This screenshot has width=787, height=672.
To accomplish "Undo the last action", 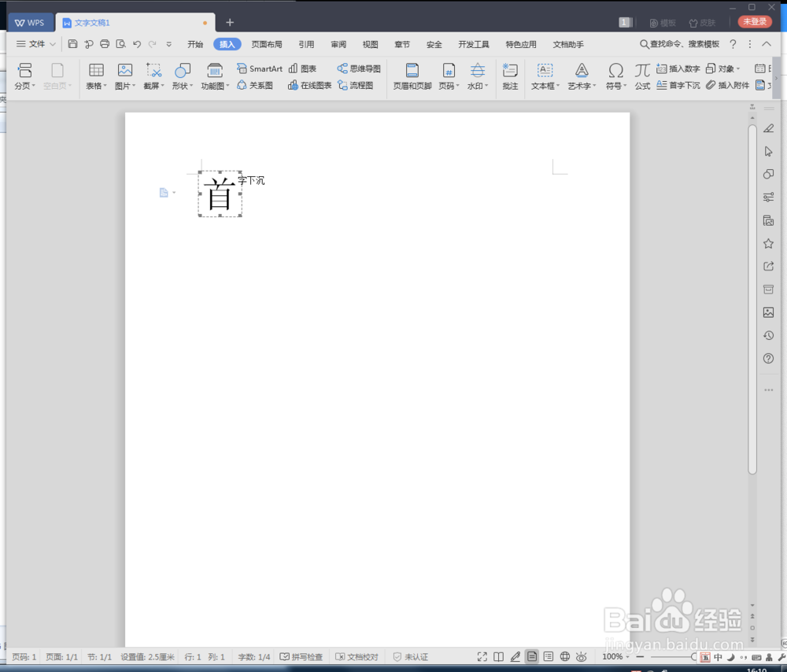I will 136,44.
